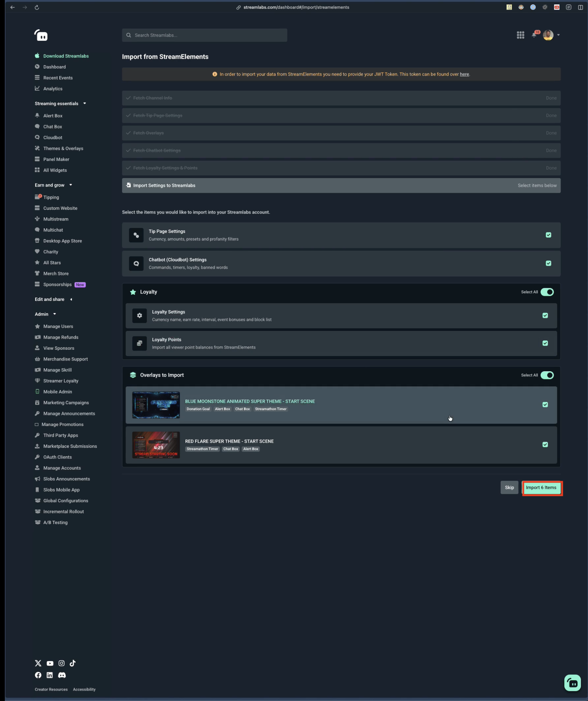This screenshot has width=588, height=701.
Task: Click the Loyalty Points coins icon
Action: pyautogui.click(x=140, y=343)
